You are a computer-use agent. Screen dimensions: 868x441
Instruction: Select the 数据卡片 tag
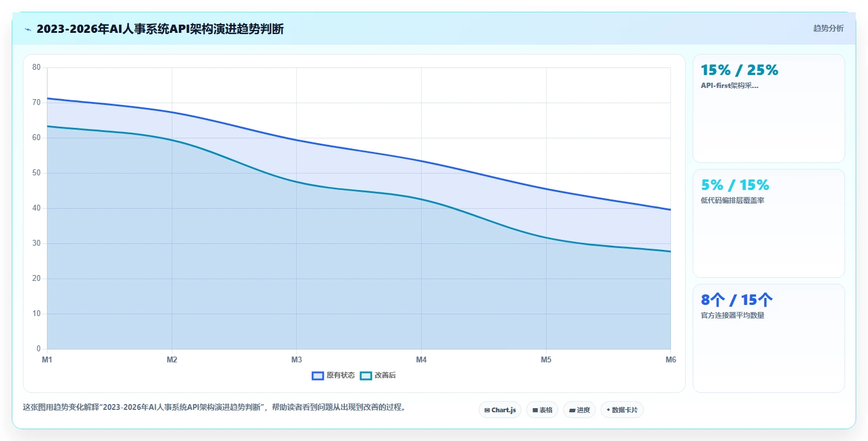point(622,410)
